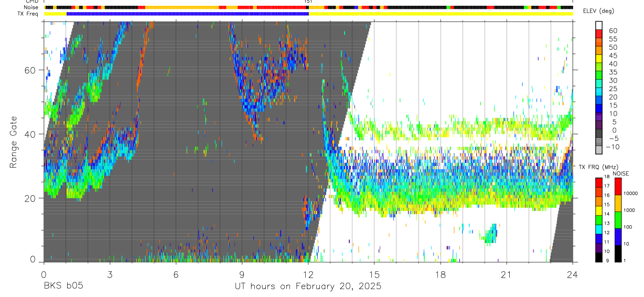This screenshot has height=297, width=644.
Task: Click the 'TX Freq' row label at top left
Action: click(x=29, y=14)
